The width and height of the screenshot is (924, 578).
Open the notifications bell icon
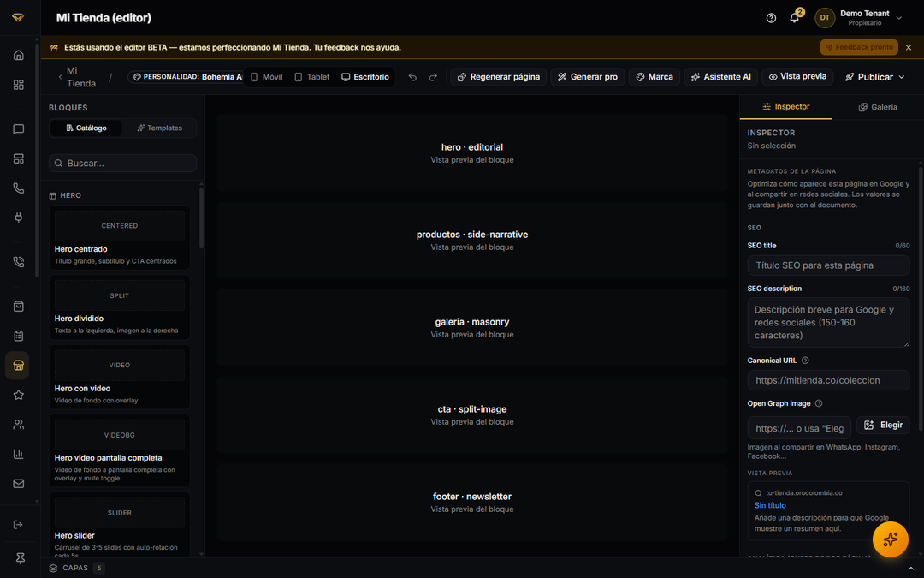tap(794, 18)
